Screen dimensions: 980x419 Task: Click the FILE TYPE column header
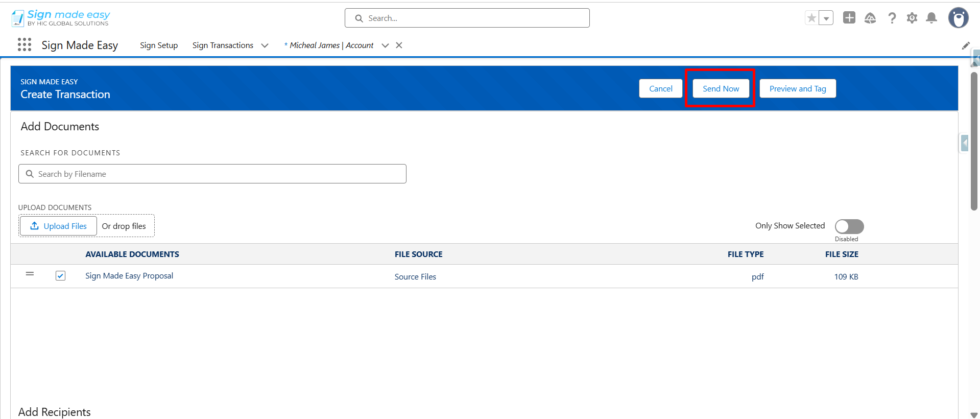(746, 254)
